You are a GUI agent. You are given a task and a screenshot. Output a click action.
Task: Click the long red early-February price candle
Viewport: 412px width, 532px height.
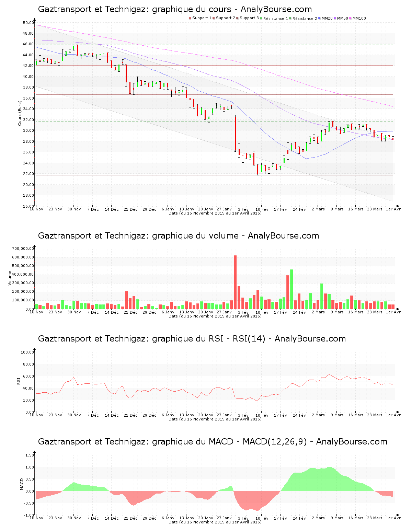pos(235,134)
